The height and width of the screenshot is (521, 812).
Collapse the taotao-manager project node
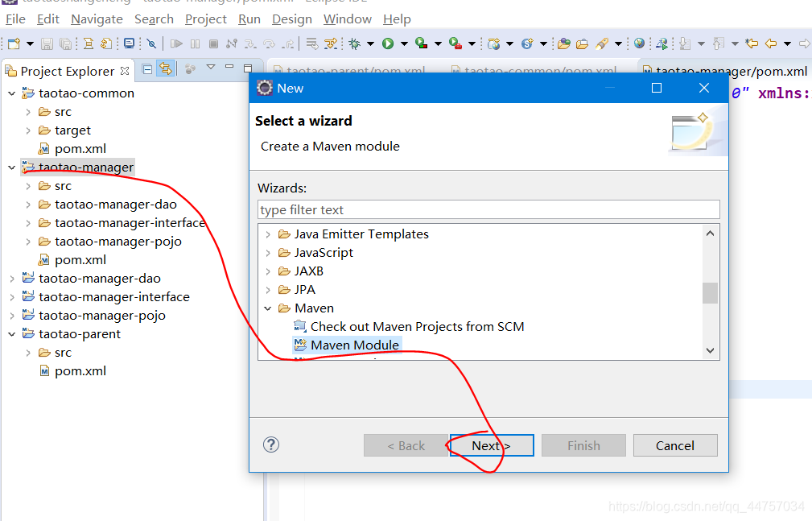[12, 167]
